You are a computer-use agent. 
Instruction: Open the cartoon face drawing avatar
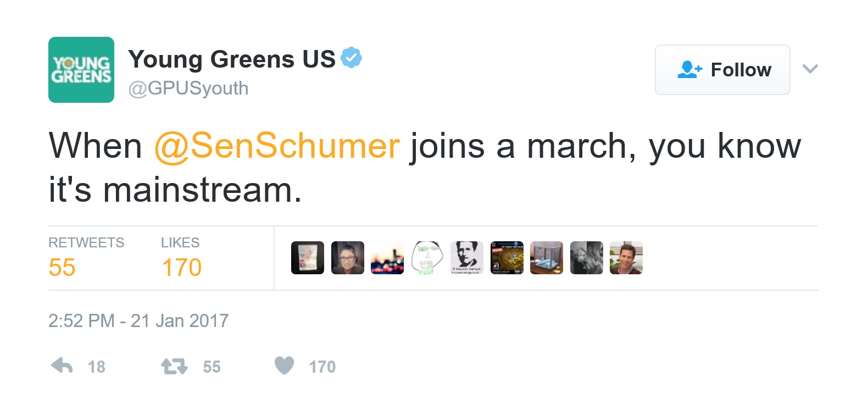pos(427,258)
